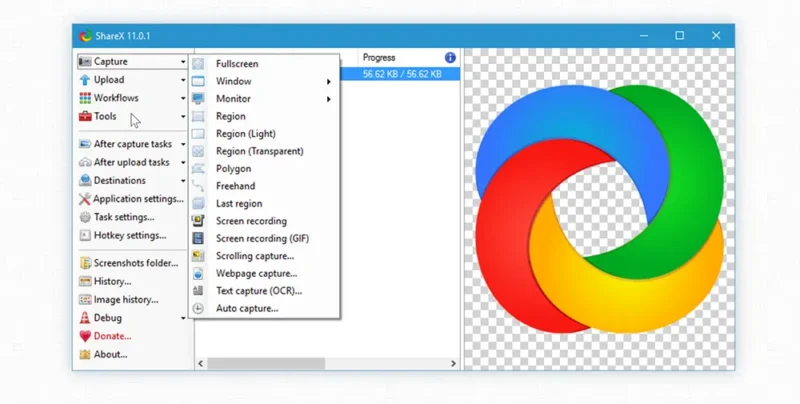Click the Workflows grid icon
The height and width of the screenshot is (404, 800).
(85, 98)
